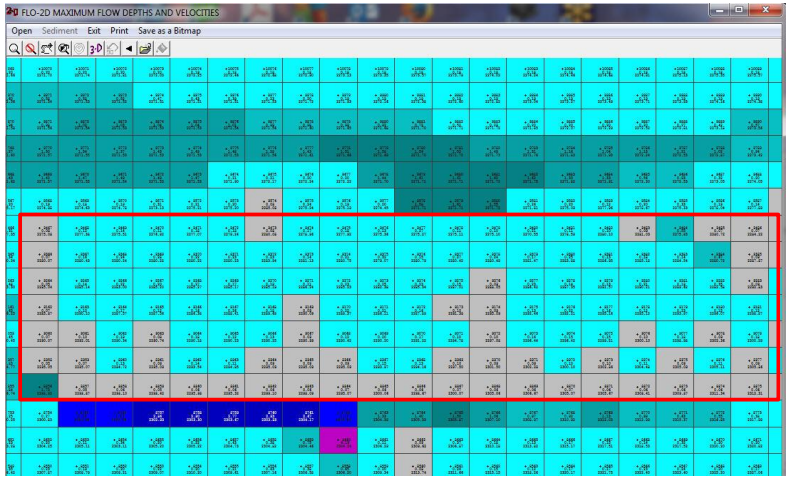Choose Exit from the menu bar
Viewport: 790px width, 481px height.
(93, 31)
